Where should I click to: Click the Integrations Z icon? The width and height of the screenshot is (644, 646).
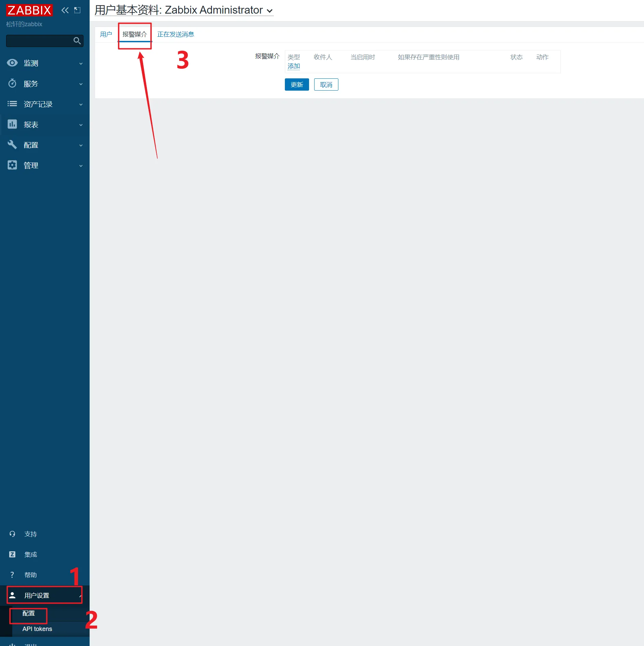click(x=12, y=554)
